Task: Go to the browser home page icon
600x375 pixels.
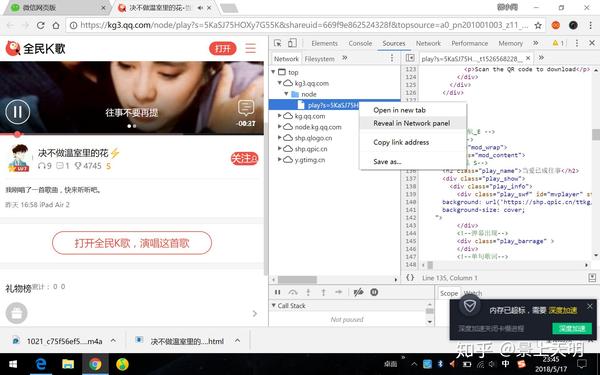Action: point(56,25)
